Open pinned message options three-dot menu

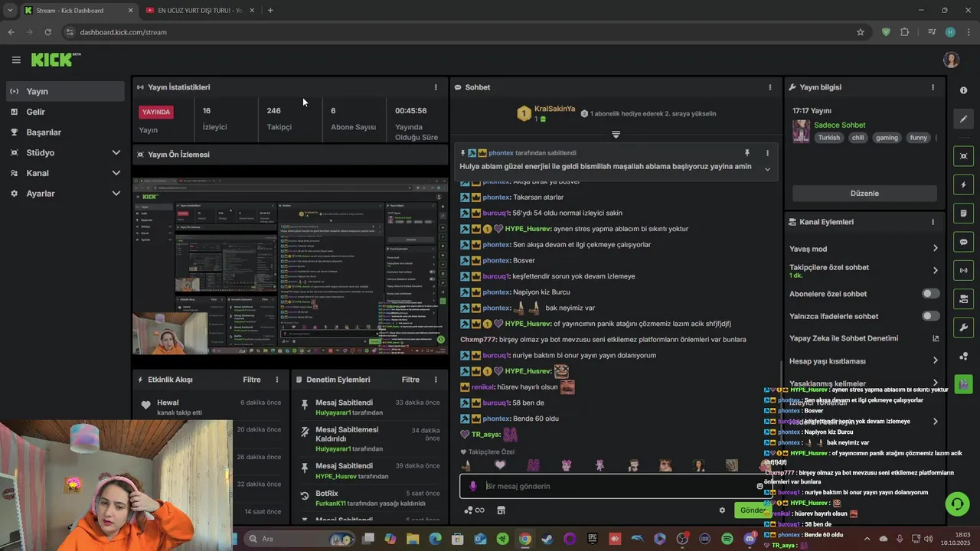[x=767, y=153]
